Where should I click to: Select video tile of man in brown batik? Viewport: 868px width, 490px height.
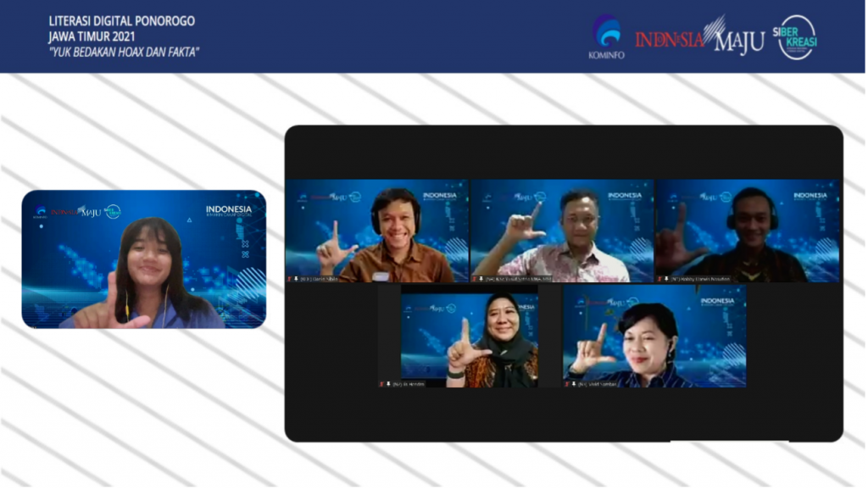pos(376,231)
